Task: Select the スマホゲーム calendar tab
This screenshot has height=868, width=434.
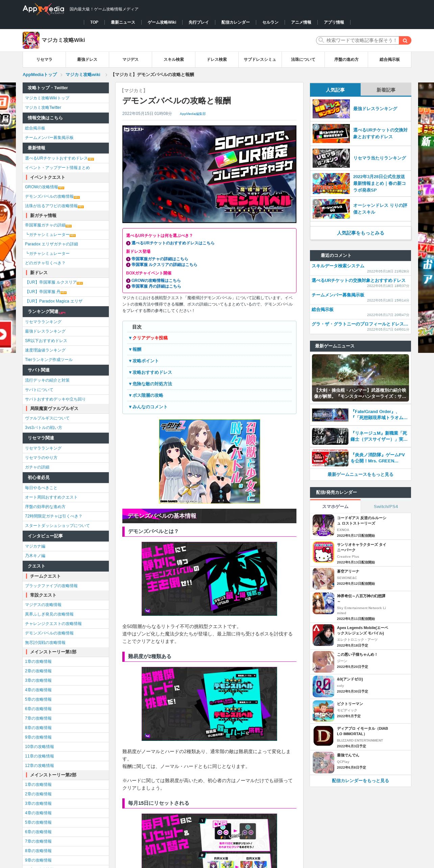Action: [335, 506]
